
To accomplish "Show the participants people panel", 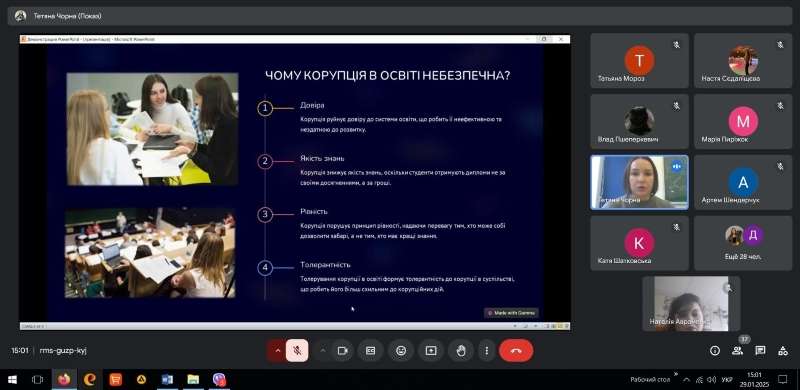I will tap(737, 351).
